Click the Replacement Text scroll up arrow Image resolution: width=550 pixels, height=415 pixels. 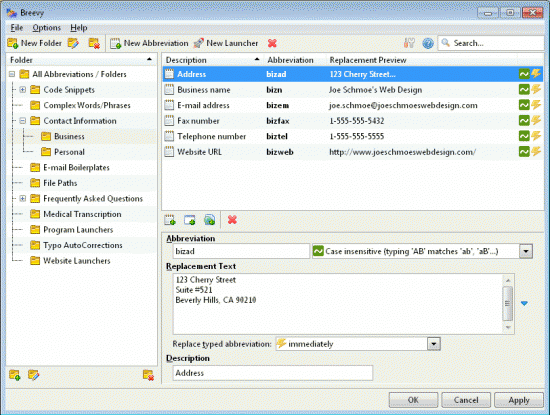[x=508, y=280]
